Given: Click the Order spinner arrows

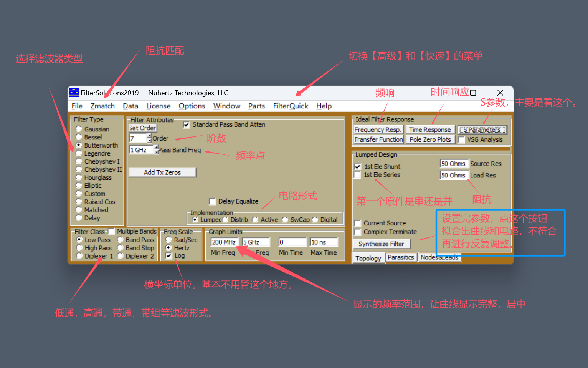Looking at the screenshot, I should pos(149,138).
